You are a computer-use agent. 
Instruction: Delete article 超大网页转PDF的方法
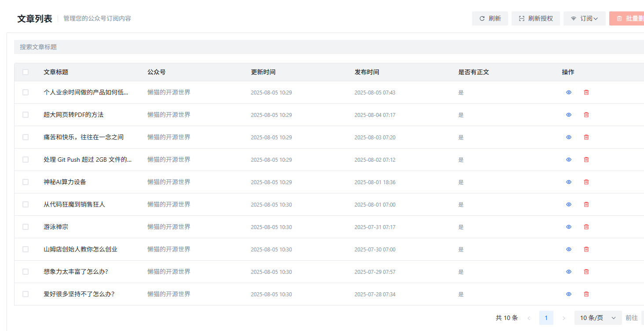coord(586,115)
